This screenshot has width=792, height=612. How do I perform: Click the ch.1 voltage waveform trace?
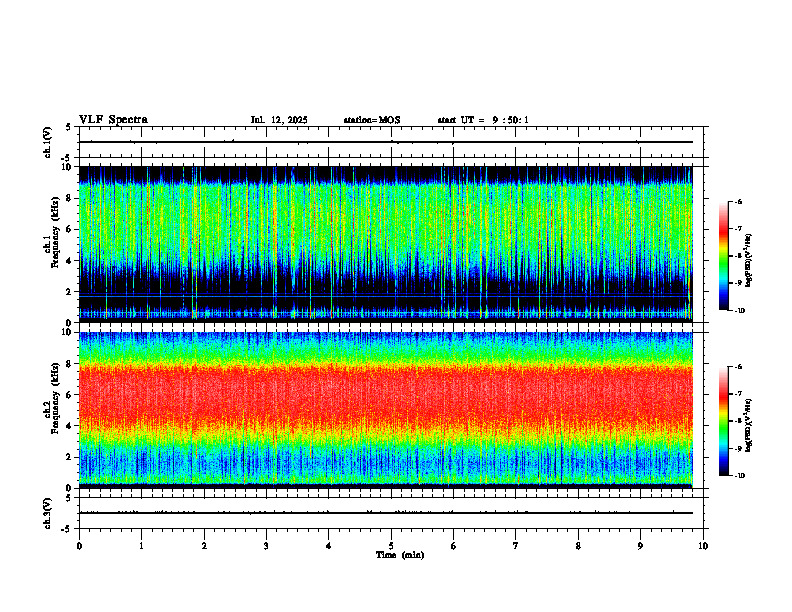(386, 142)
